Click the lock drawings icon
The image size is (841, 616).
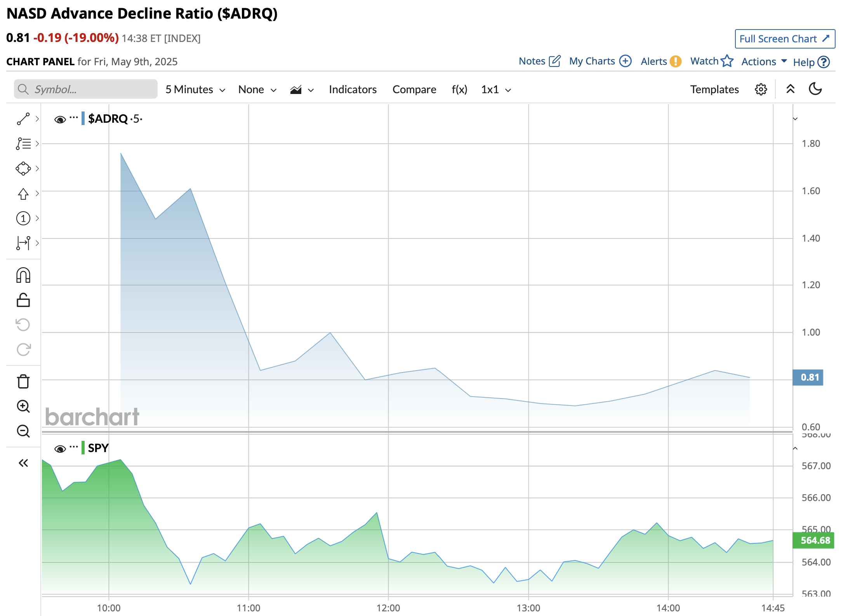[x=23, y=300]
